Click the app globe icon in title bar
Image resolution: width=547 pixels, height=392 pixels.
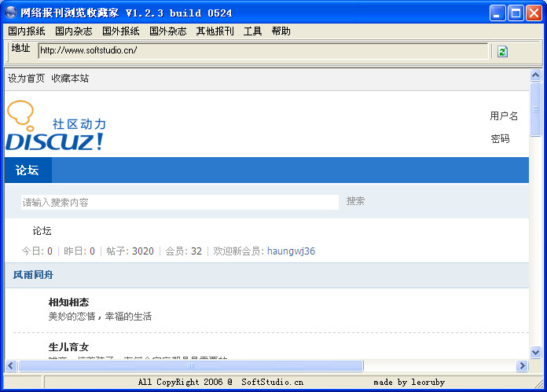(x=10, y=13)
